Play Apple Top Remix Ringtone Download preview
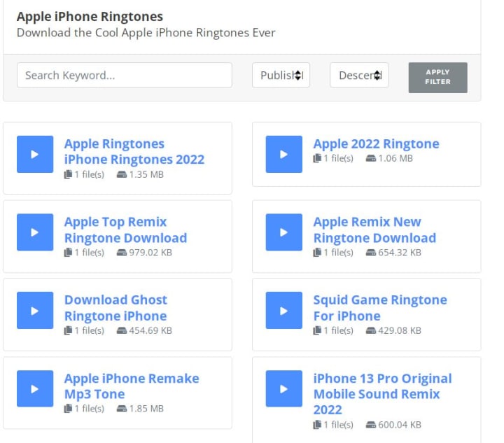Screen dimensions: 504x443 pyautogui.click(x=35, y=232)
